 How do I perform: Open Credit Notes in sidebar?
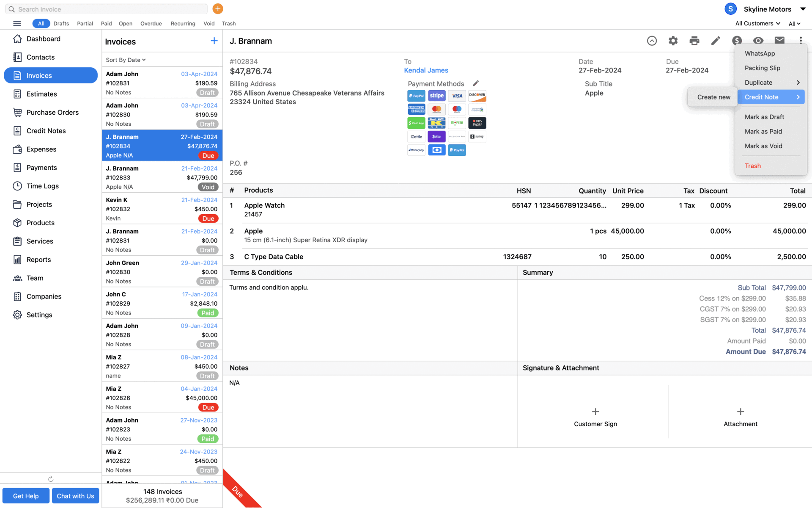coord(51,131)
